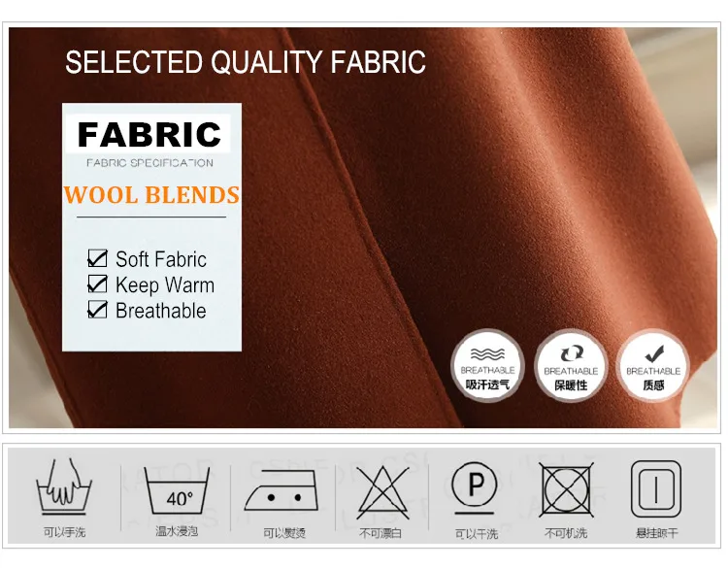The width and height of the screenshot is (728, 568).
Task: Click the orange WOOL BLENDS text
Action: coord(151,195)
